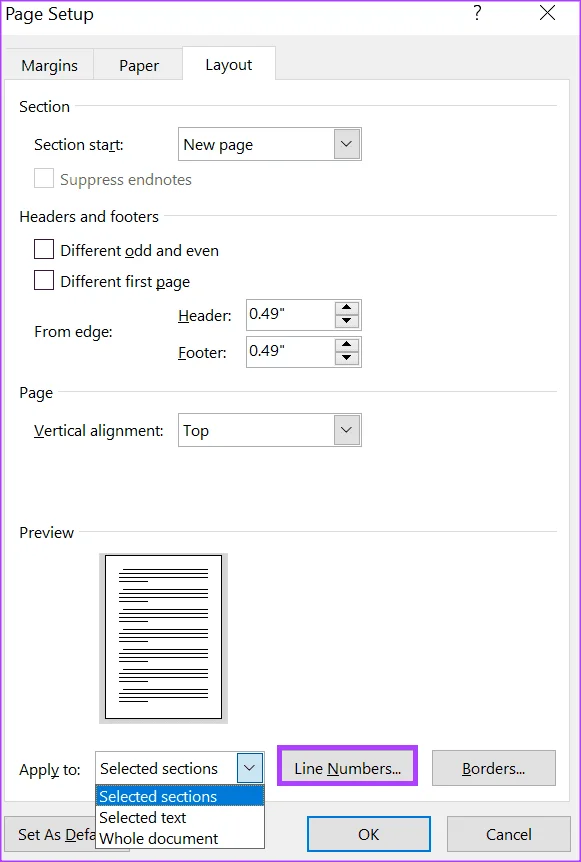Open the Borders dialog

[x=494, y=768]
